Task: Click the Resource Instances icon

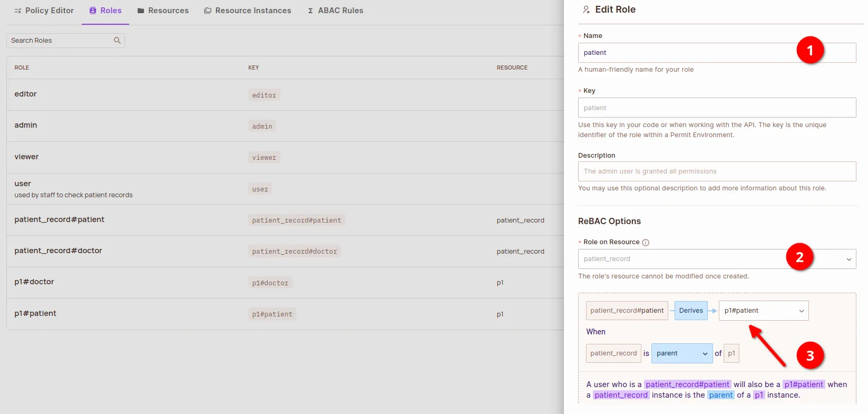Action: pyautogui.click(x=208, y=11)
